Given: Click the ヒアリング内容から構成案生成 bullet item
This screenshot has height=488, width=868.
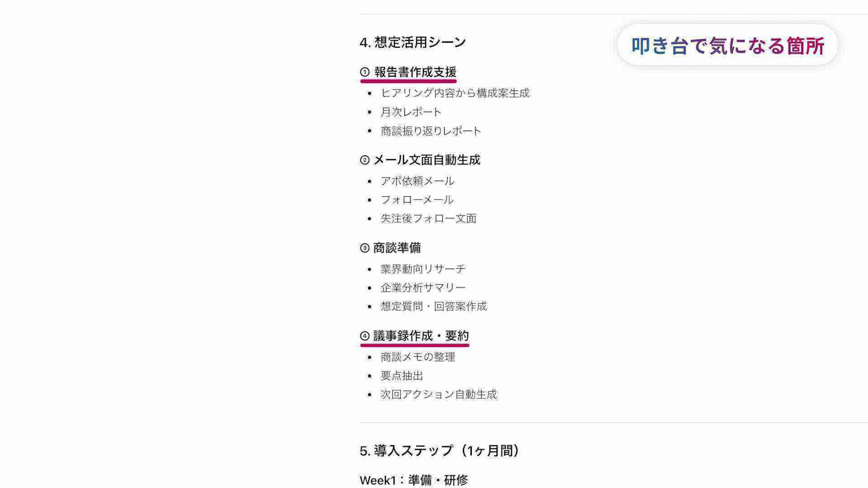Looking at the screenshot, I should [455, 93].
